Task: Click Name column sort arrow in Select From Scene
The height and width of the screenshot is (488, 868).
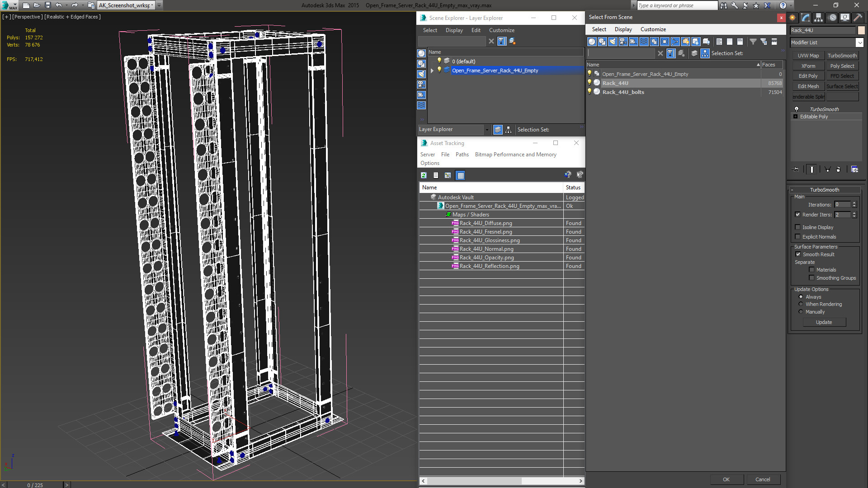Action: click(x=758, y=65)
